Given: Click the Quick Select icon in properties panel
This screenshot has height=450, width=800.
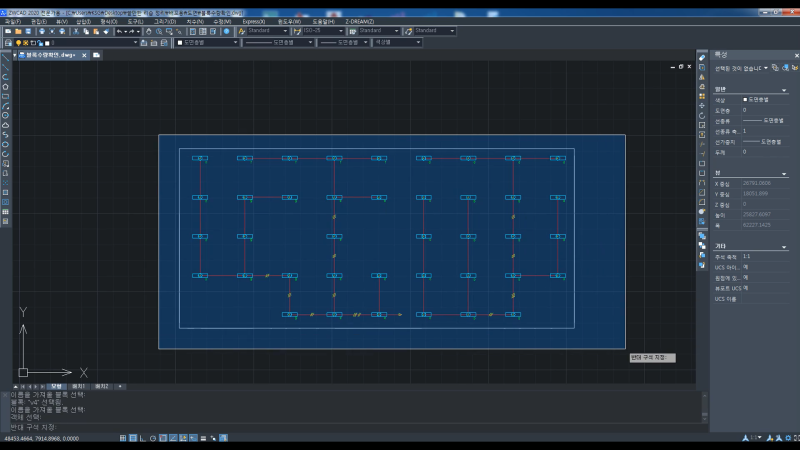Looking at the screenshot, I should [x=795, y=68].
